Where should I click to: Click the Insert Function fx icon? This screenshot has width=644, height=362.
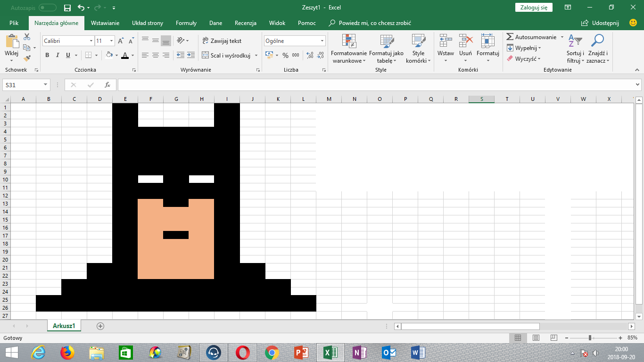107,85
